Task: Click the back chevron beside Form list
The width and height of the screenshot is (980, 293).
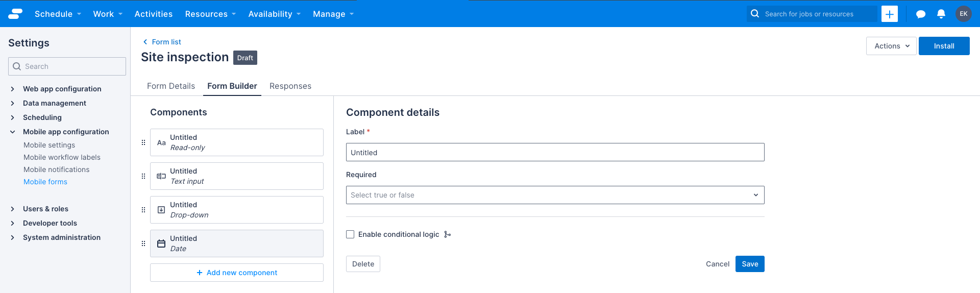Action: click(x=145, y=42)
